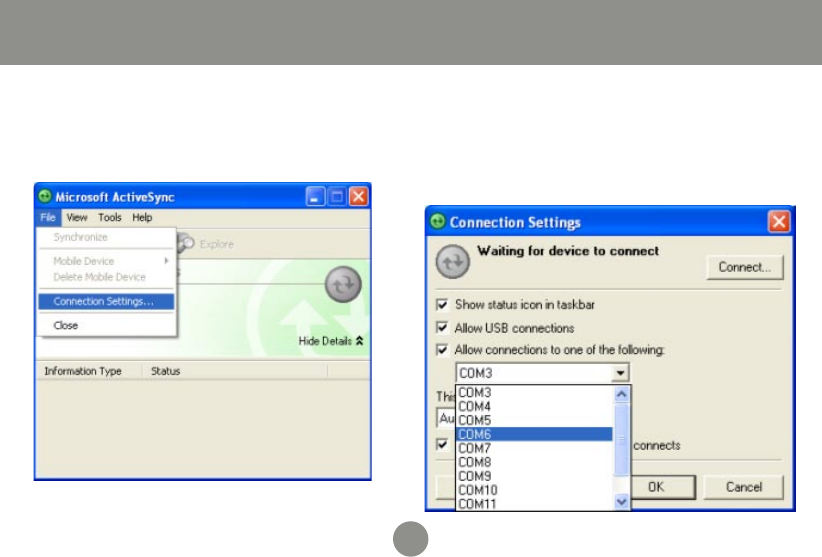Screen dimensions: 822x557
Task: Open the View menu
Action: point(77,217)
